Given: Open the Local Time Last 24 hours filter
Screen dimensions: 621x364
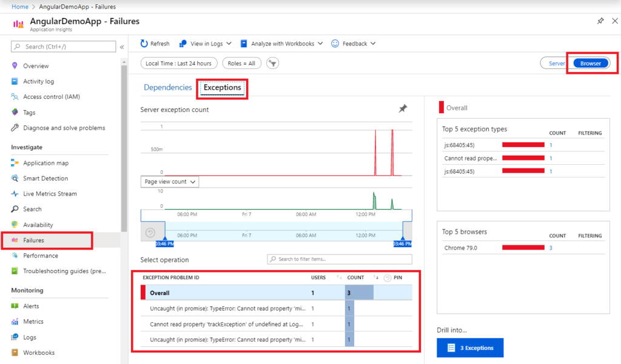Looking at the screenshot, I should pos(178,64).
